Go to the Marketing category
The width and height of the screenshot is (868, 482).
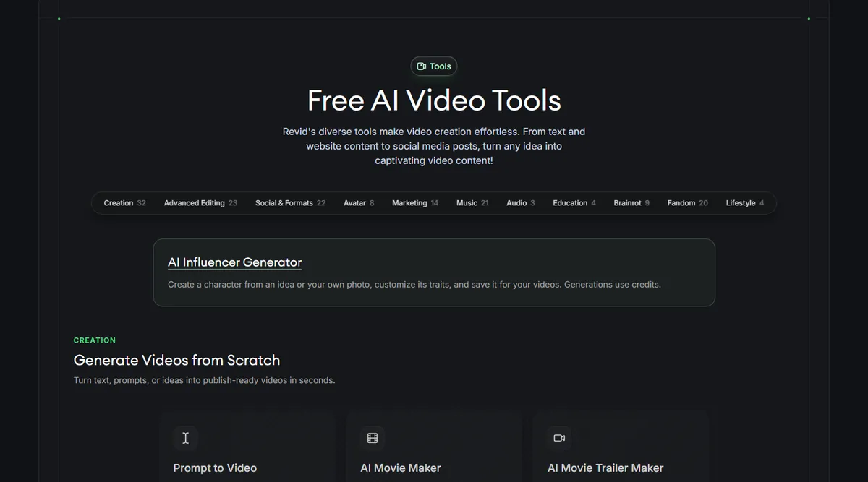click(x=415, y=203)
